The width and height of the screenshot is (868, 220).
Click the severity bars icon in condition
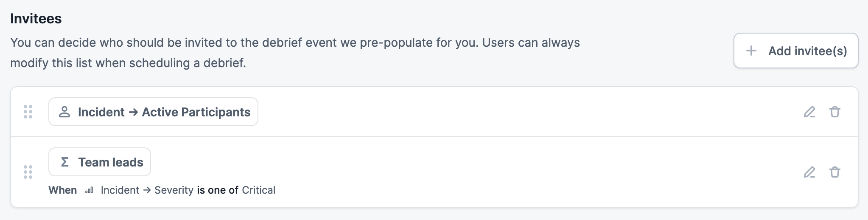(x=89, y=190)
